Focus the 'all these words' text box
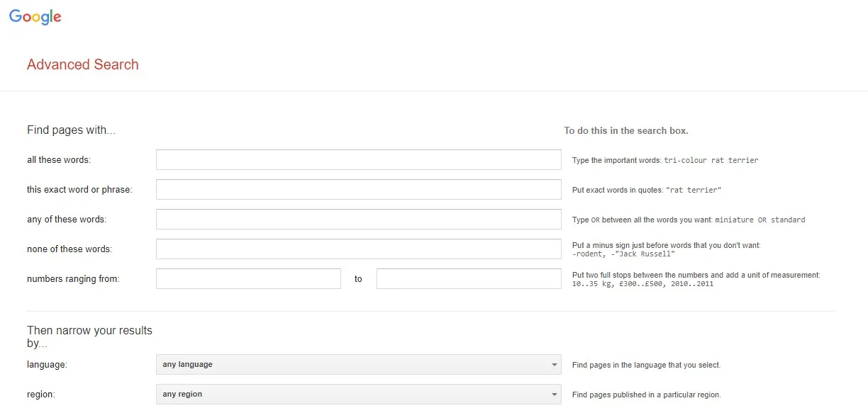This screenshot has width=868, height=408. pyautogui.click(x=358, y=160)
